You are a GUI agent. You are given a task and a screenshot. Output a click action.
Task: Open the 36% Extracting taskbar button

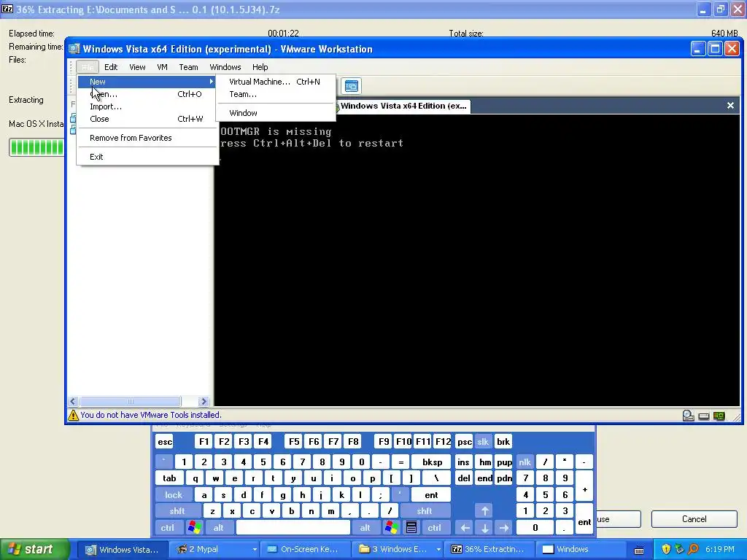click(489, 550)
